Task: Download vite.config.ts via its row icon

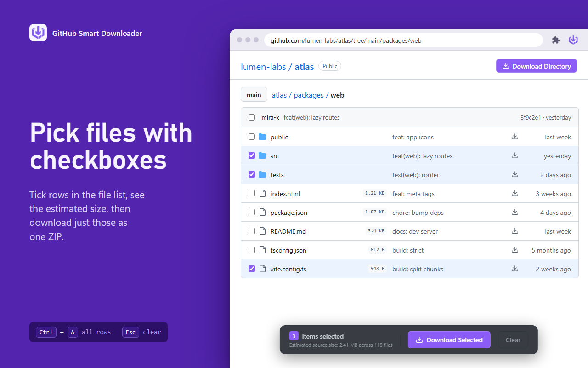Action: 515,269
